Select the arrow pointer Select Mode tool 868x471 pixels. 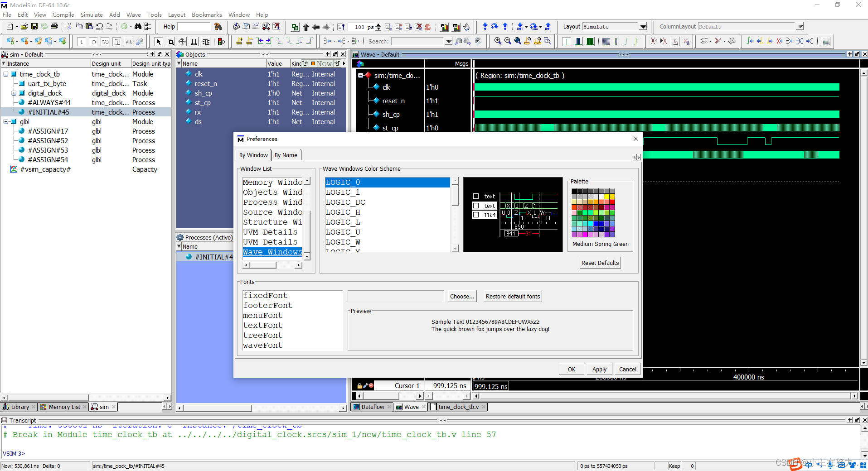coord(158,42)
